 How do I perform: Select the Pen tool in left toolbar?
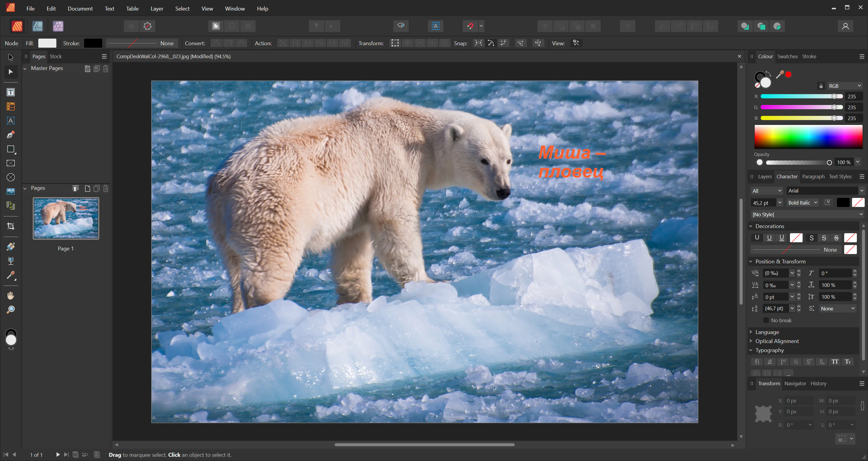(x=11, y=135)
